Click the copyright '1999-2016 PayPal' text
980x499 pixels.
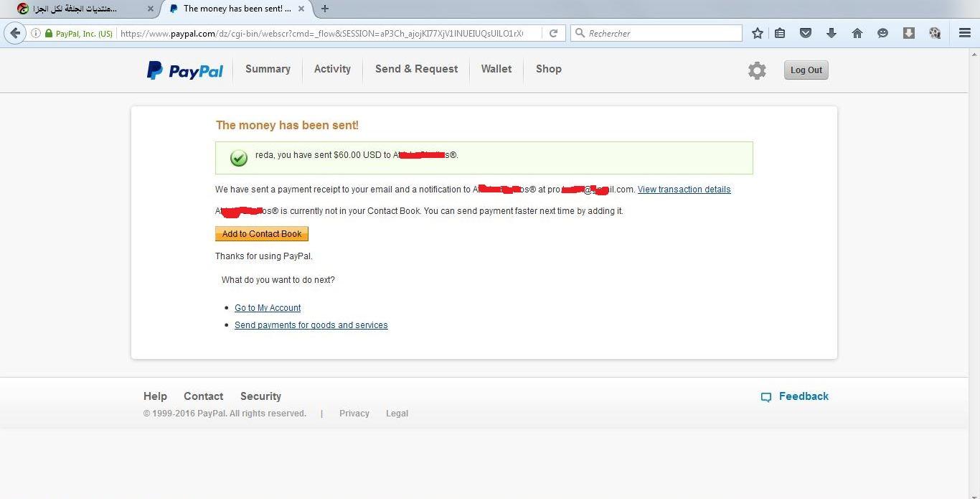click(225, 414)
